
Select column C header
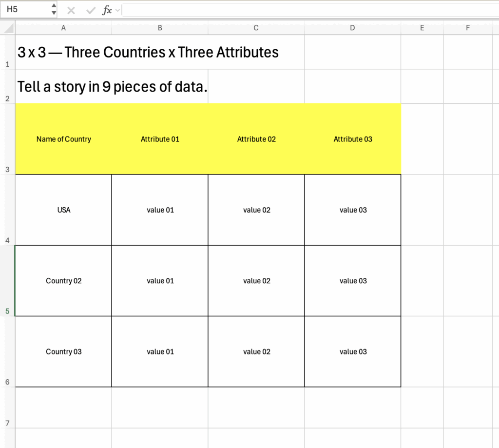(x=256, y=28)
